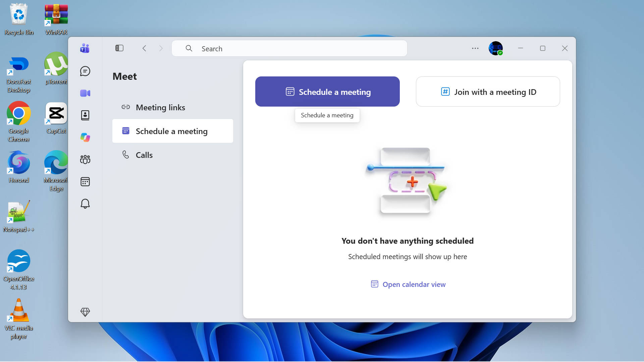
Task: Minimize the Teams window
Action: (521, 48)
